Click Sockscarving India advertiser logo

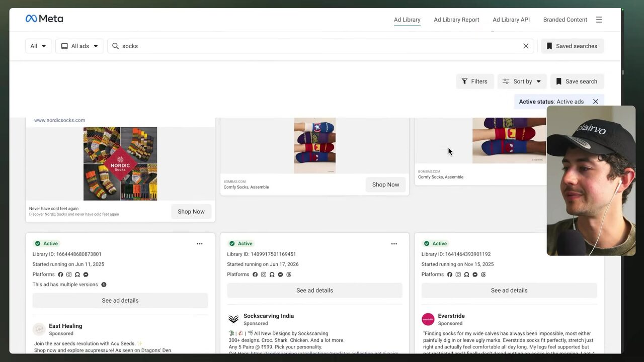tap(233, 319)
